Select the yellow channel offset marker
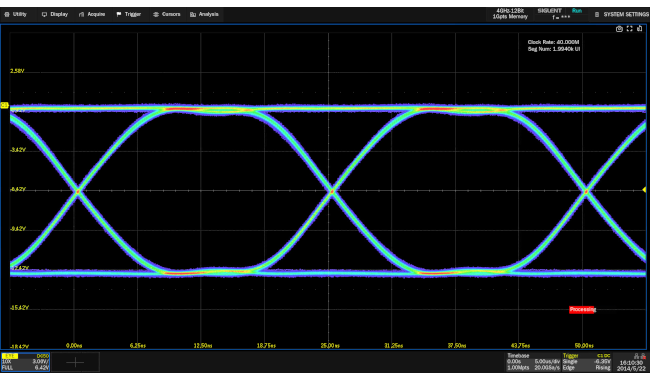Viewport: 650px width, 380px height. pos(5,105)
